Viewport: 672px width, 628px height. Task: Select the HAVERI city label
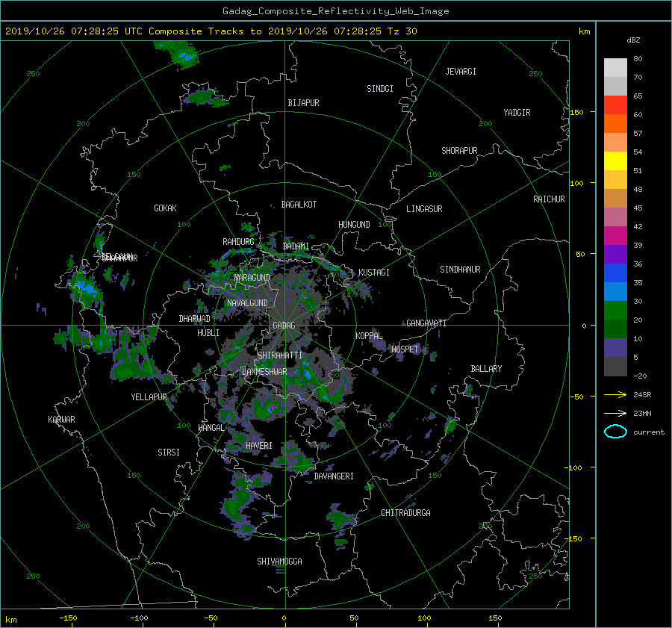point(259,446)
